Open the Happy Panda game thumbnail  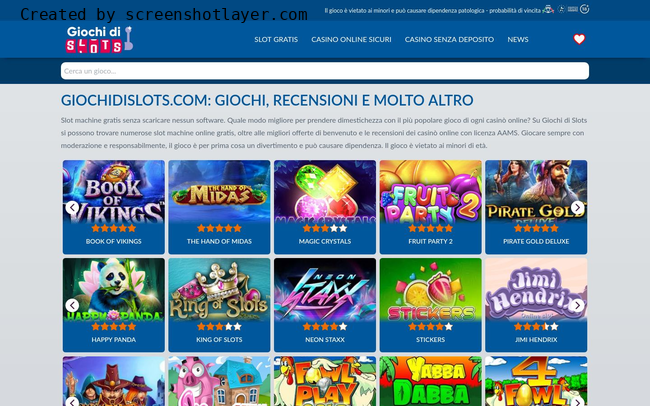[114, 290]
